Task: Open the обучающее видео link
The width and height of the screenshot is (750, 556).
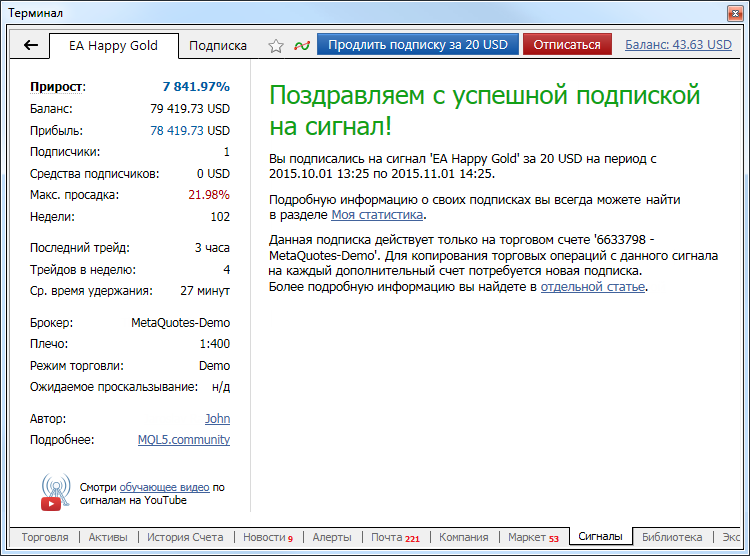Action: click(165, 487)
